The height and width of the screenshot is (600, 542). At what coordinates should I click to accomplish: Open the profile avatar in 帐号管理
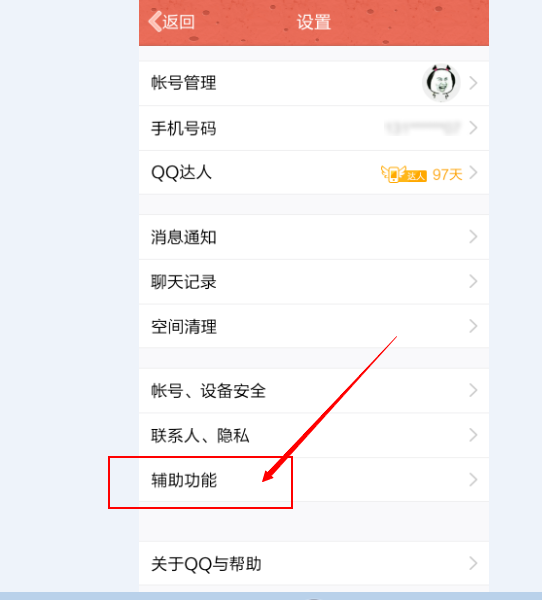pos(441,83)
